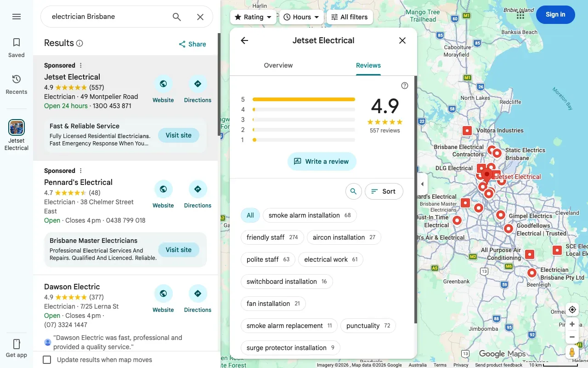Image resolution: width=588 pixels, height=368 pixels.
Task: Click the 5-star rating bar
Action: point(304,99)
